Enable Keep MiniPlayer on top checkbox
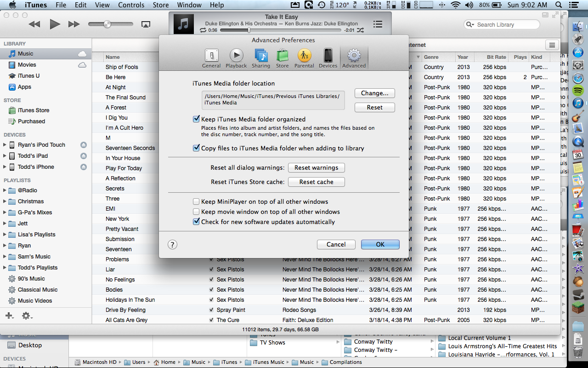Image resolution: width=588 pixels, height=368 pixels. tap(197, 202)
